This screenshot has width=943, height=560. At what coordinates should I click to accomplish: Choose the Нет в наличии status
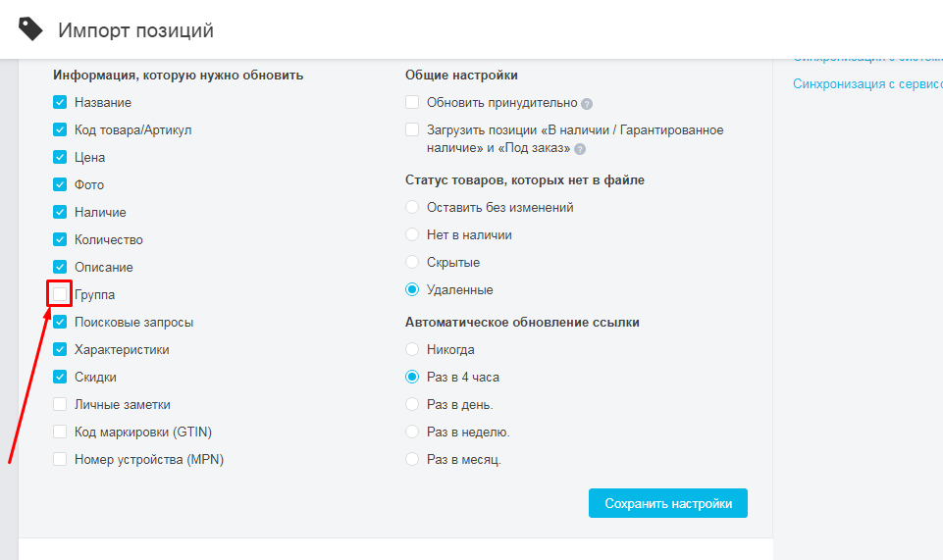(412, 235)
